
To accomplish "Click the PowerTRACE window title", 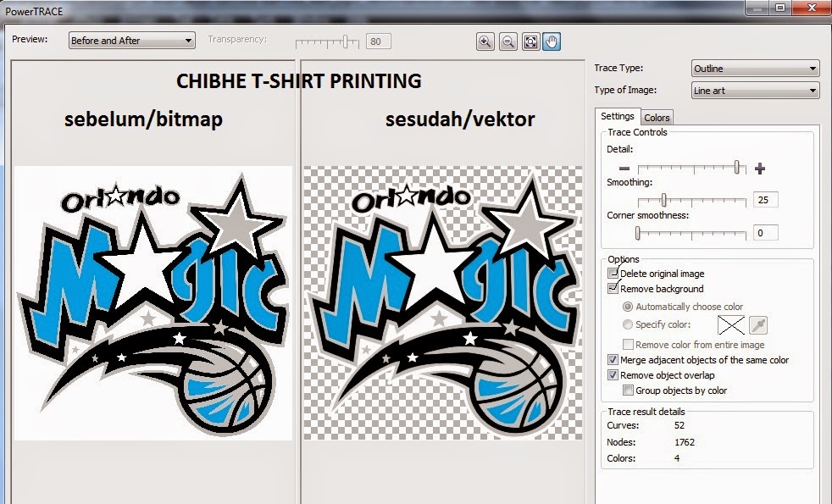I will point(34,11).
